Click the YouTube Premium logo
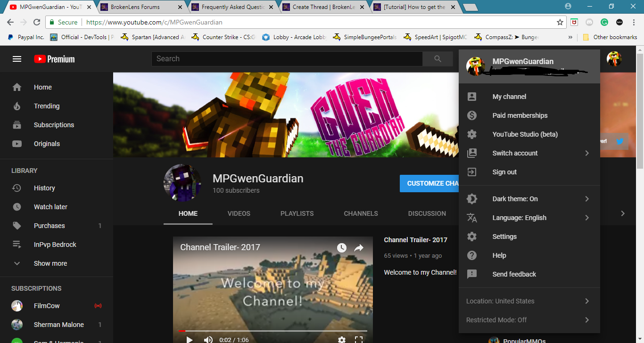This screenshot has width=644, height=343. click(54, 59)
